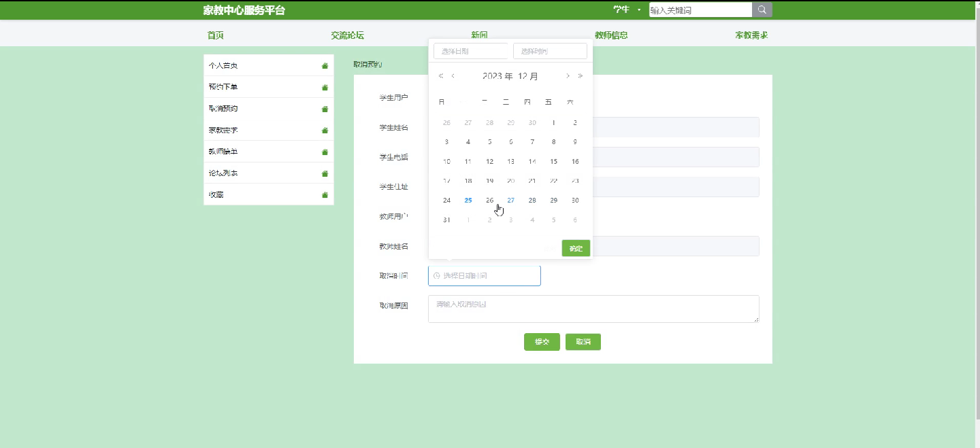This screenshot has width=980, height=448.
Task: Select December 12 in calendar
Action: (489, 161)
